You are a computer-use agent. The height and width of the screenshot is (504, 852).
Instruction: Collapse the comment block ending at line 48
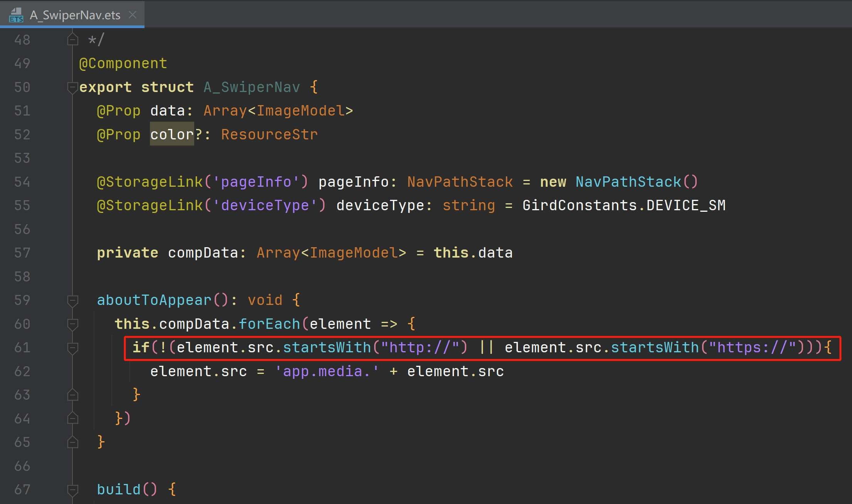pyautogui.click(x=72, y=40)
